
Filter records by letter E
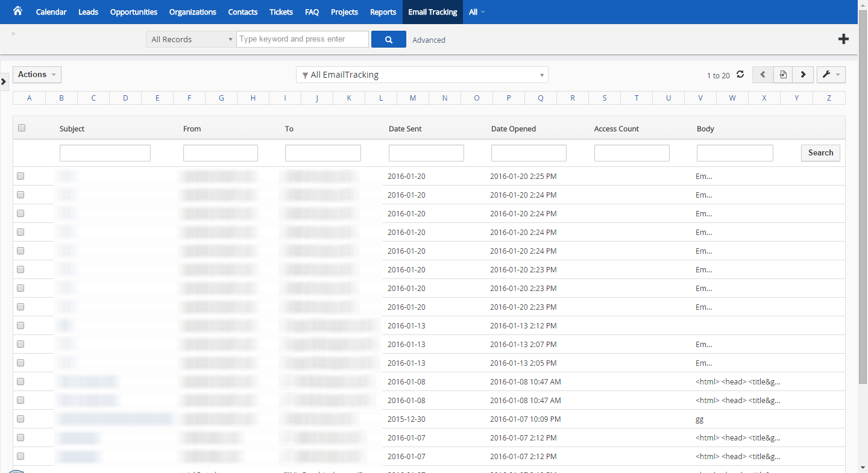157,98
